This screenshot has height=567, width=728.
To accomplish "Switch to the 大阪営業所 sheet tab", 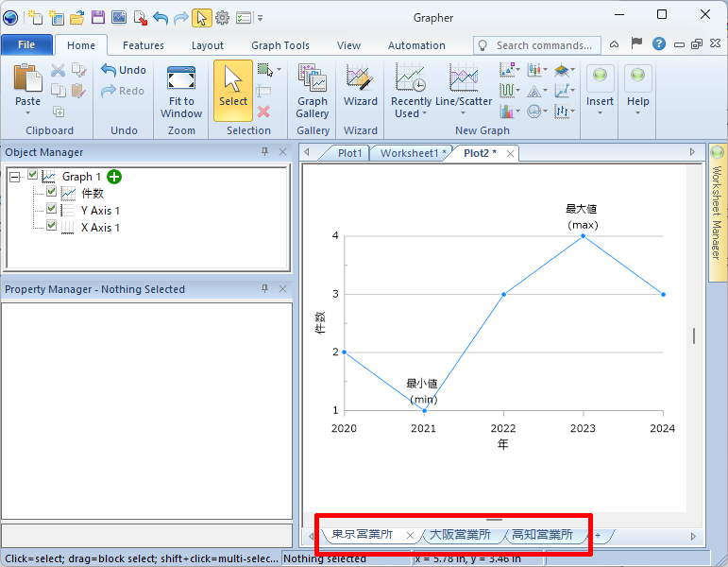I will tap(460, 535).
